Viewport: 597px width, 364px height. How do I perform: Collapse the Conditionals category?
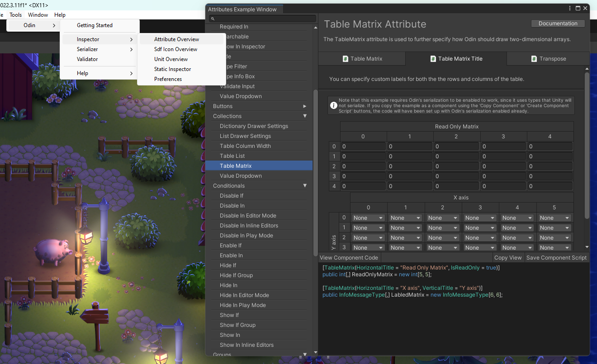pos(305,186)
